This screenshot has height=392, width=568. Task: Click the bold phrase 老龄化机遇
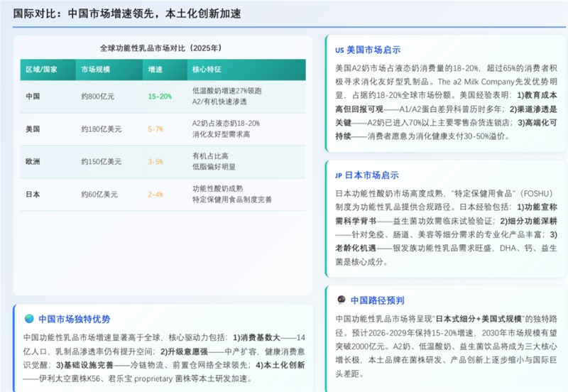pyautogui.click(x=356, y=248)
